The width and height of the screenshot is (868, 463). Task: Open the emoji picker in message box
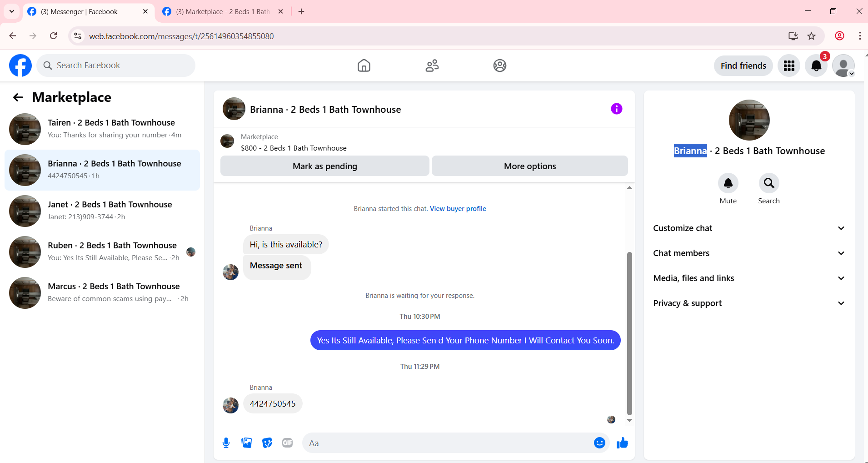coord(599,443)
